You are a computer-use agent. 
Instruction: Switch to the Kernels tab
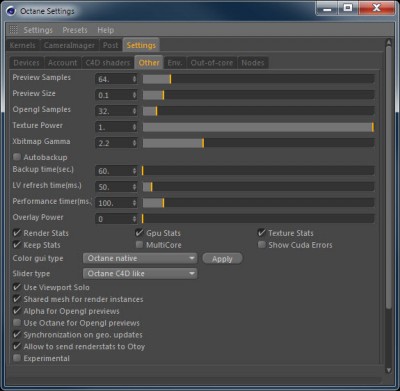pos(22,45)
